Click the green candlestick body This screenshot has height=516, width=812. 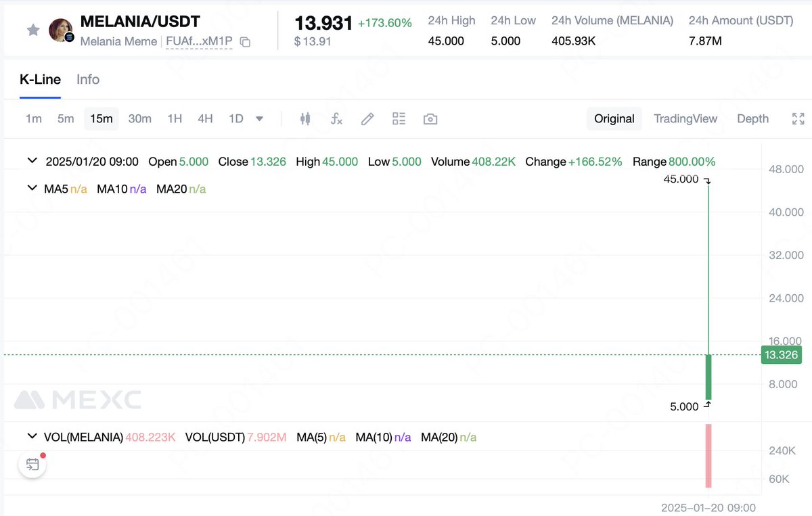coord(708,377)
